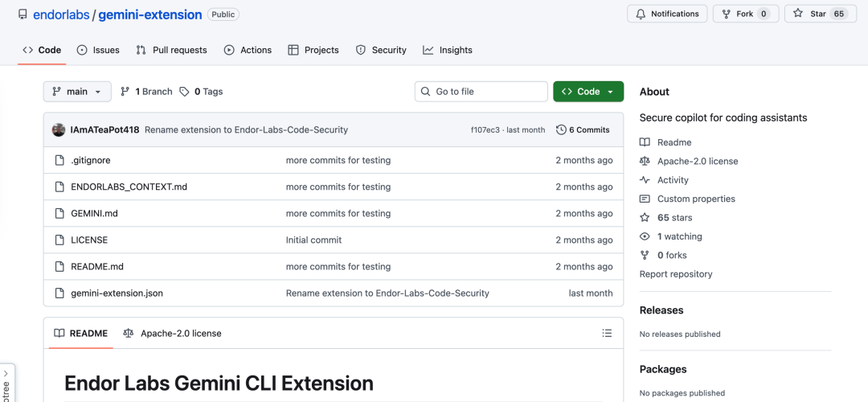Open the Notifications bell button
Screen dimensions: 868x402
click(x=667, y=14)
